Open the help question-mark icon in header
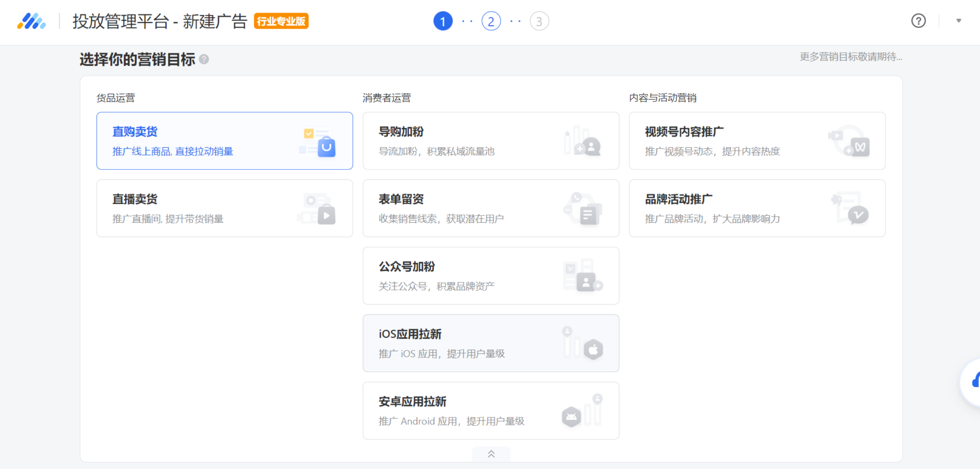Viewport: 980px width, 469px height. tap(918, 21)
